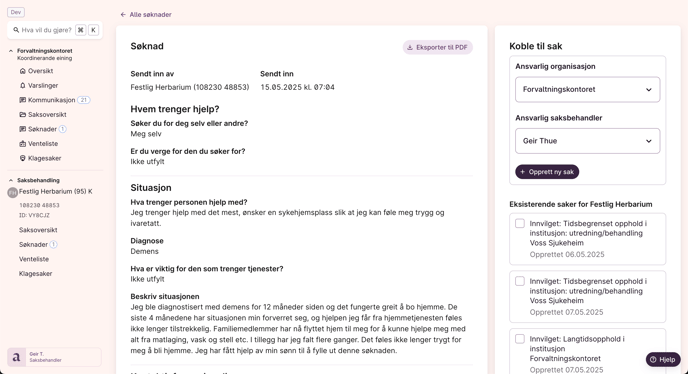Go back via Alle søknader link
The height and width of the screenshot is (374, 688).
(x=146, y=14)
